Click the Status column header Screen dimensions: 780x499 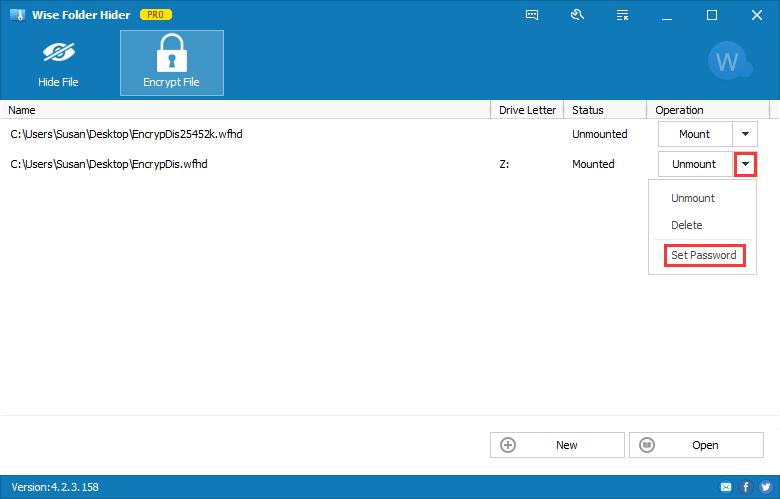pyautogui.click(x=605, y=110)
